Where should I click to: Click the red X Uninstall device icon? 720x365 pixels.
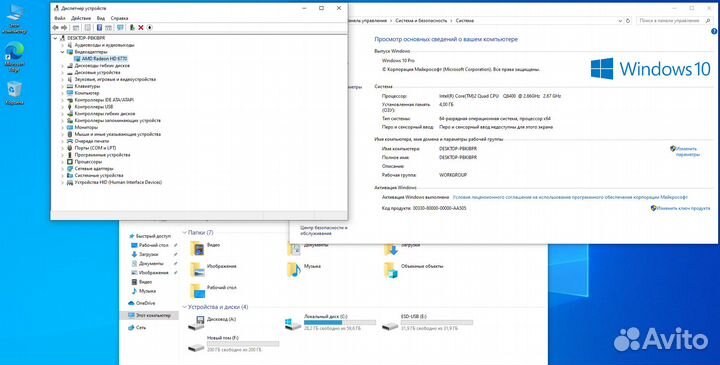click(141, 28)
